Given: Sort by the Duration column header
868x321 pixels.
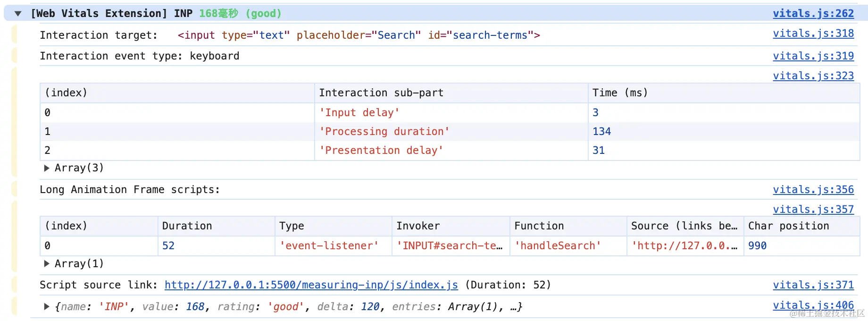Looking at the screenshot, I should click(187, 226).
